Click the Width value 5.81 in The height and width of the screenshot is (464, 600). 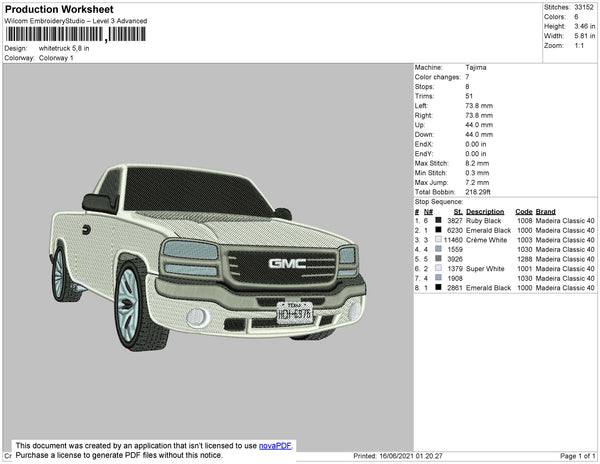584,36
